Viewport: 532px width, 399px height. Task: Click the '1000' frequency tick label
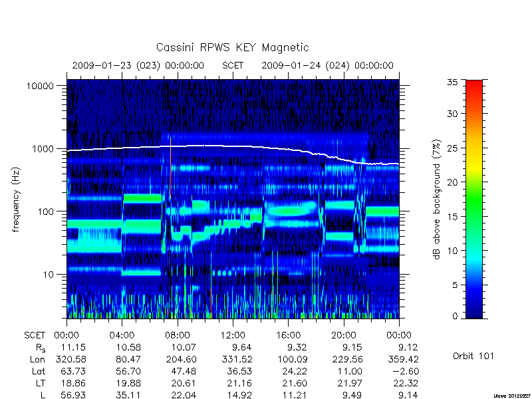pyautogui.click(x=43, y=149)
